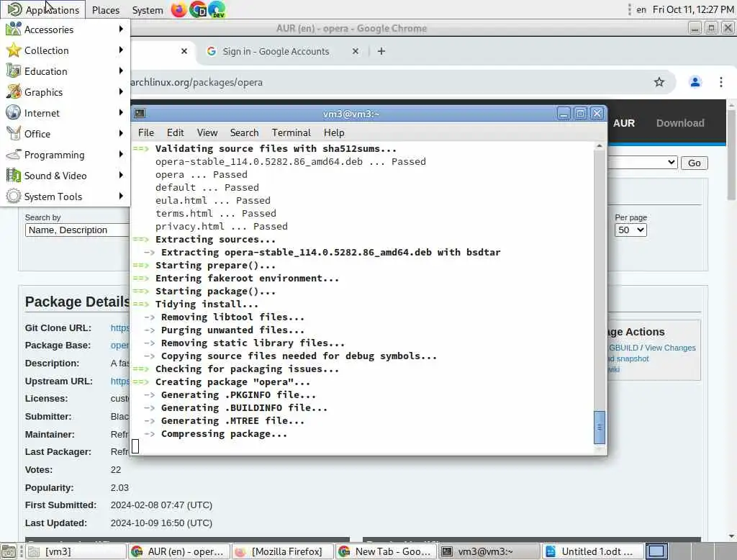Click the Sound & Video icon

[13, 176]
